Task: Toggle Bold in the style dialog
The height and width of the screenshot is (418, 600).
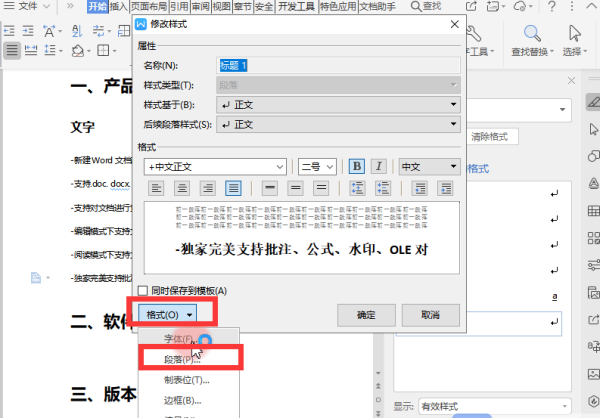Action: click(357, 166)
